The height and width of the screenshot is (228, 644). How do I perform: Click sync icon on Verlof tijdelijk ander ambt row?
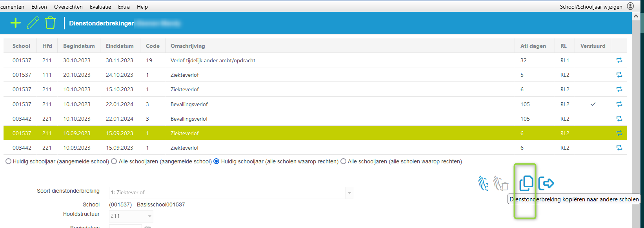[619, 60]
